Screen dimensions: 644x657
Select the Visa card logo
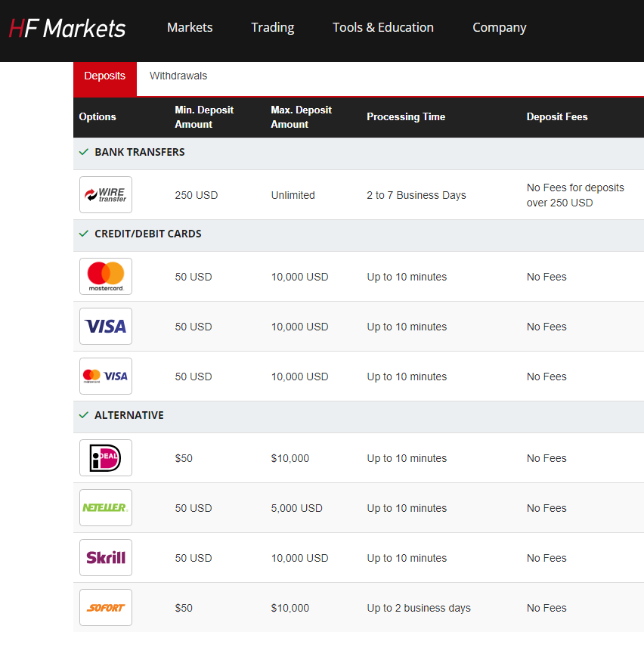click(x=106, y=327)
